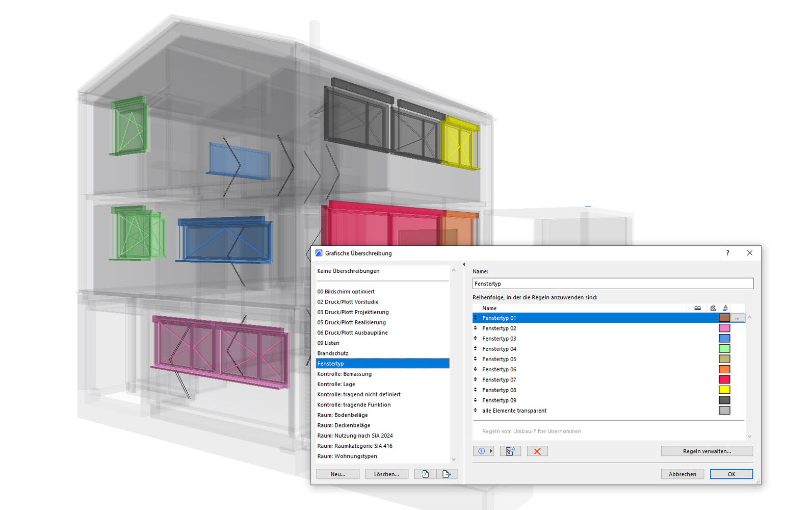Click the export override combination icon
This screenshot has width=812, height=510.
tap(447, 474)
